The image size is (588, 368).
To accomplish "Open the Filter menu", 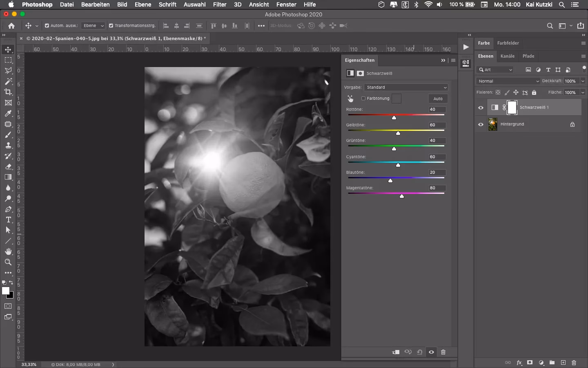I will (x=220, y=4).
